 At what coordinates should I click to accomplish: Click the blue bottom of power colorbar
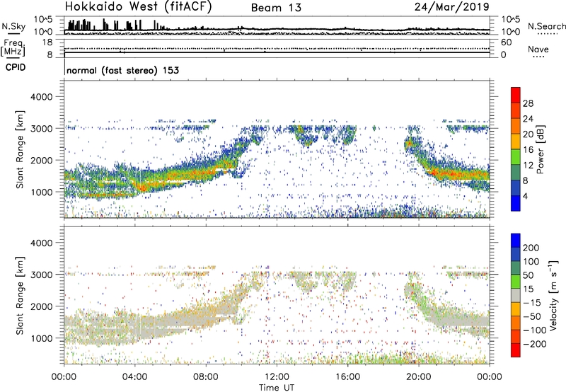[516, 203]
